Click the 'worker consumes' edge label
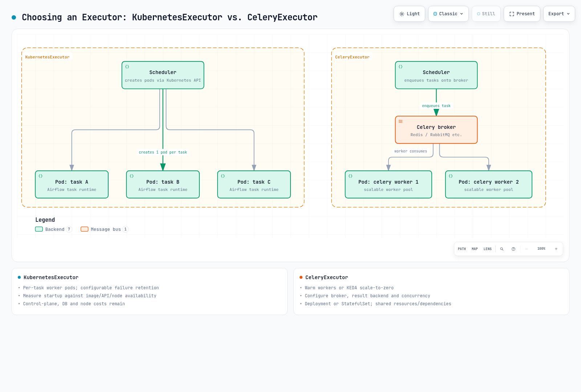The image size is (581, 392). 411,151
